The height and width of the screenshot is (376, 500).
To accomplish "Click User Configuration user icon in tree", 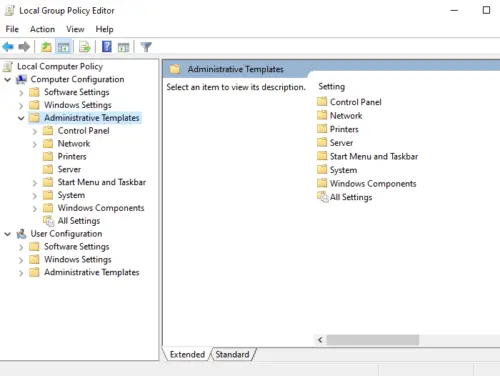I will pos(21,234).
